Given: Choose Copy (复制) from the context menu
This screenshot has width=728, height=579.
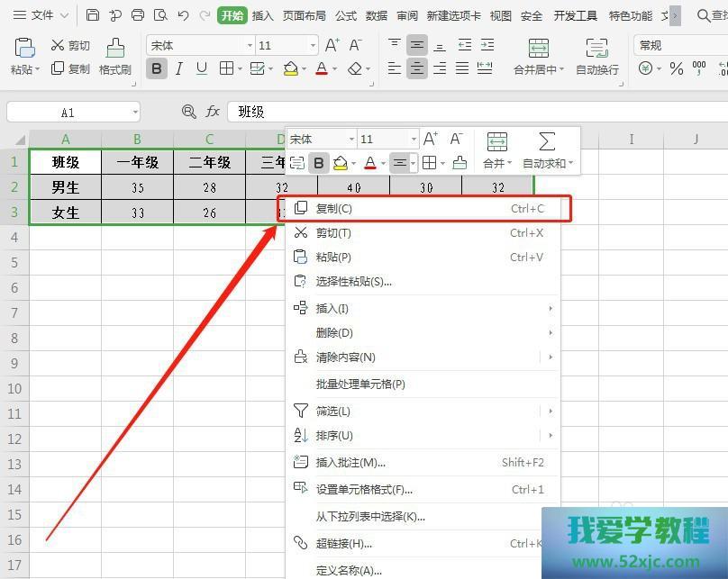Looking at the screenshot, I should 334,208.
